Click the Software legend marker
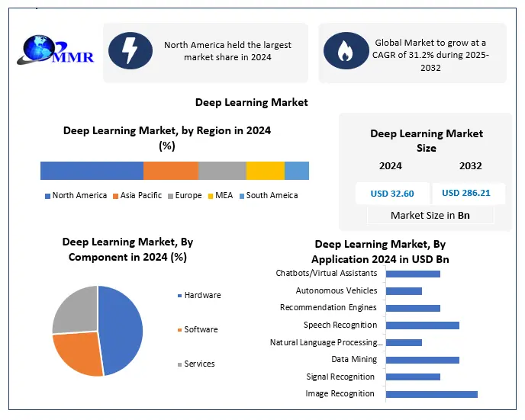The width and height of the screenshot is (525, 420). coord(179,330)
